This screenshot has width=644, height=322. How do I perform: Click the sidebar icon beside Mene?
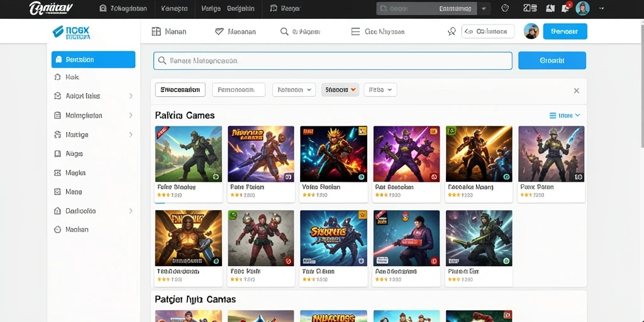58,192
